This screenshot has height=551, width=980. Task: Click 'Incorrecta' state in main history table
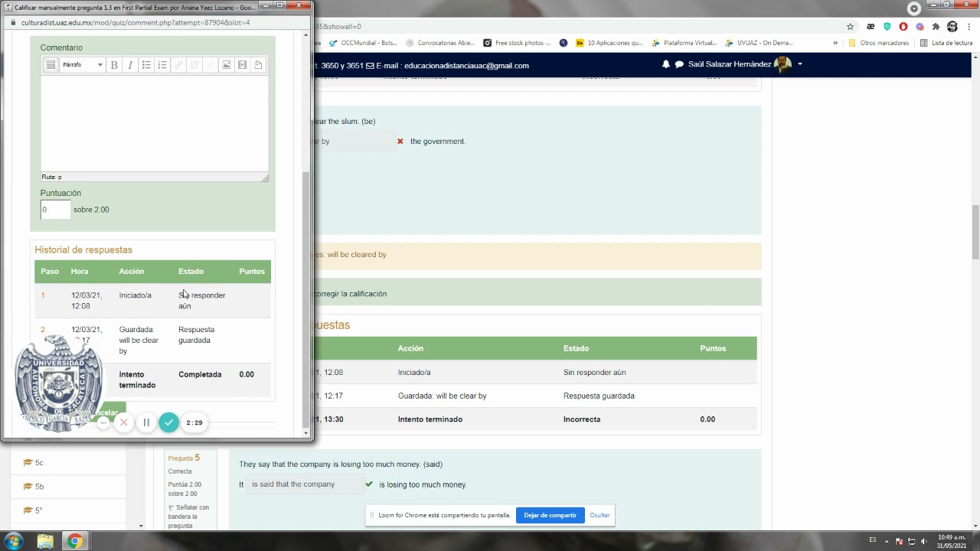coord(582,419)
